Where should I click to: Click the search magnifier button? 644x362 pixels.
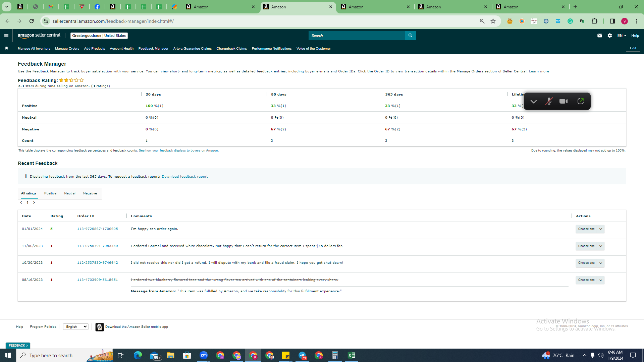point(410,36)
